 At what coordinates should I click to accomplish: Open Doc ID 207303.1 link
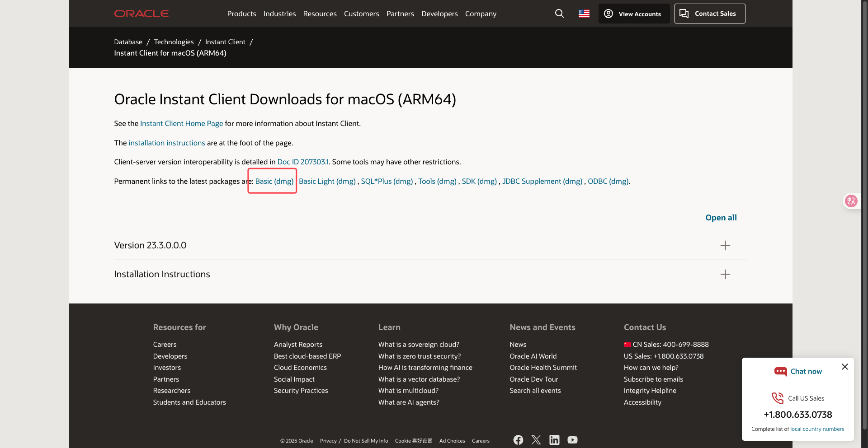click(x=303, y=162)
